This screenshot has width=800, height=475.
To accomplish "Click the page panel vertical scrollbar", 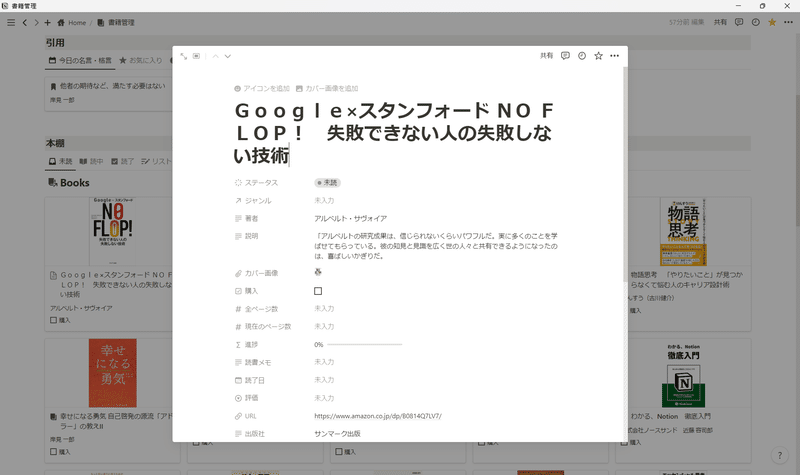I will click(x=626, y=173).
